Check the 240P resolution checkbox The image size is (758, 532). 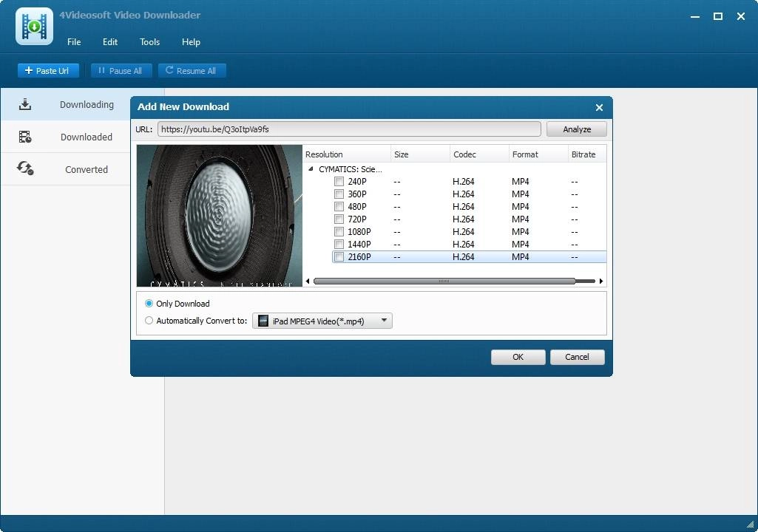tap(339, 182)
